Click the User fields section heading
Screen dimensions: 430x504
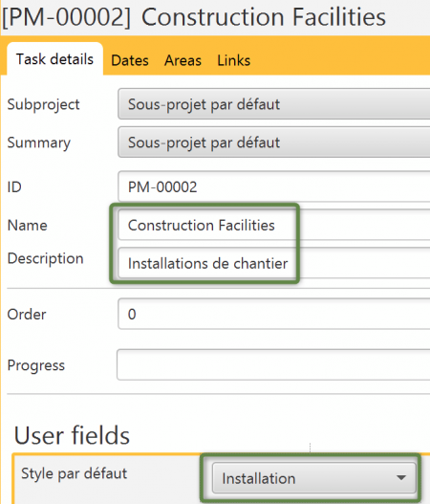coord(72,435)
